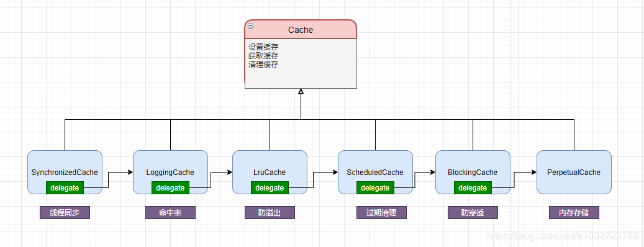Select the ScheduledCache node label
Image resolution: width=644 pixels, height=247 pixels.
click(x=375, y=173)
